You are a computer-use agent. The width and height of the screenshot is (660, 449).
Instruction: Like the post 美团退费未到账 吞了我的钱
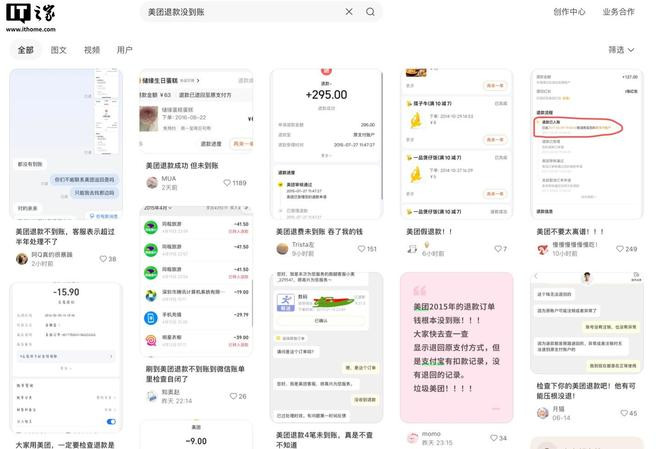[x=361, y=249]
